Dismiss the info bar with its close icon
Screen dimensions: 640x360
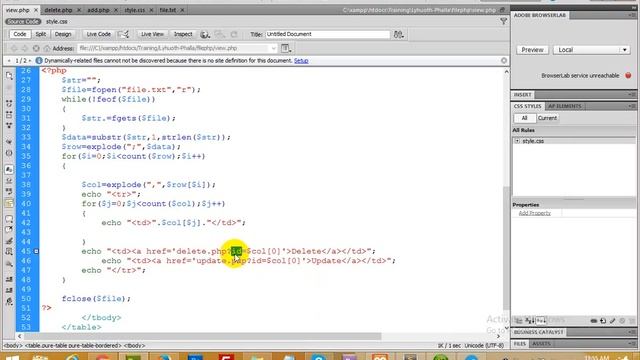(504, 60)
